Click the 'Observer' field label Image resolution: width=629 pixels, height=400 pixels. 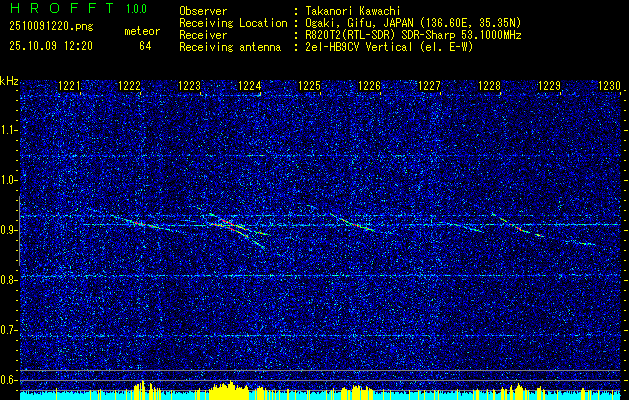pos(203,11)
